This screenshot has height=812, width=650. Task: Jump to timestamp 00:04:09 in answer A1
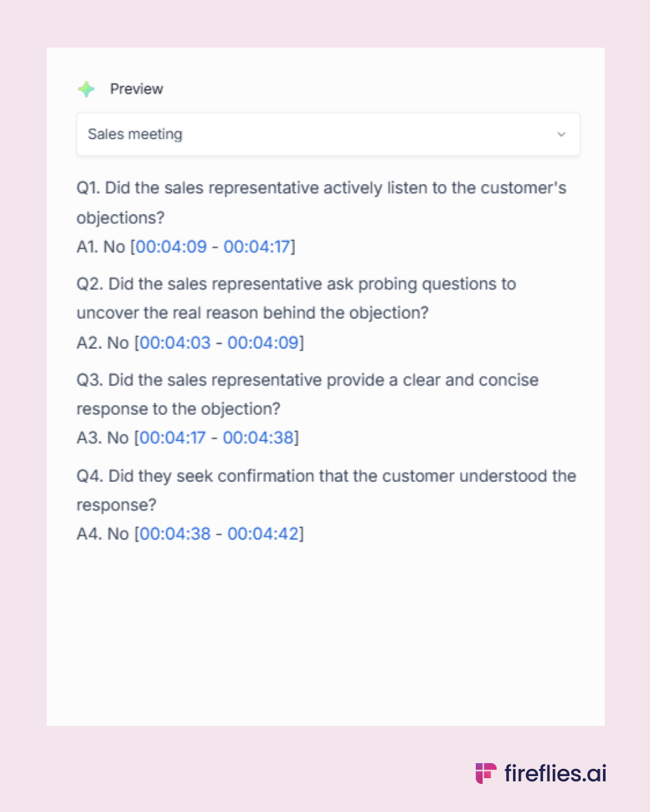click(171, 247)
